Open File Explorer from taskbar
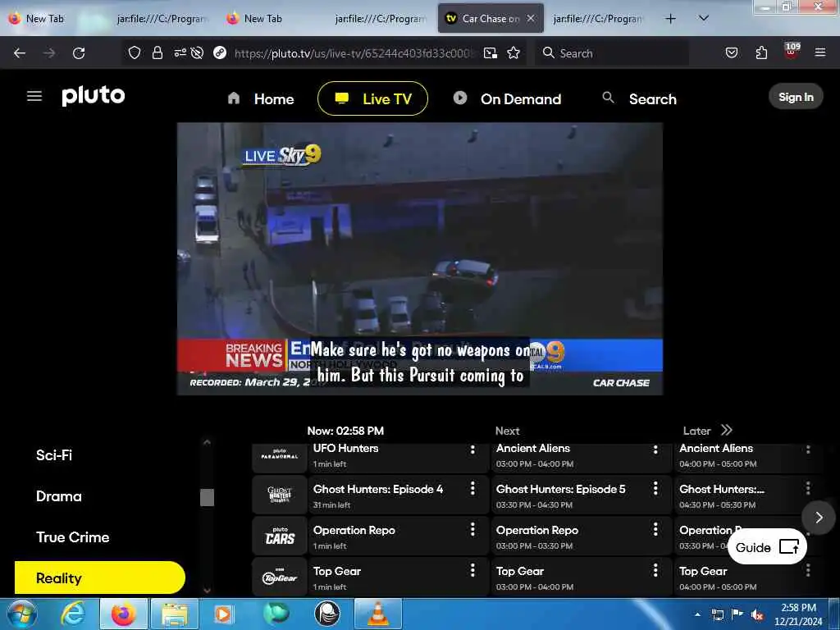 pyautogui.click(x=175, y=614)
